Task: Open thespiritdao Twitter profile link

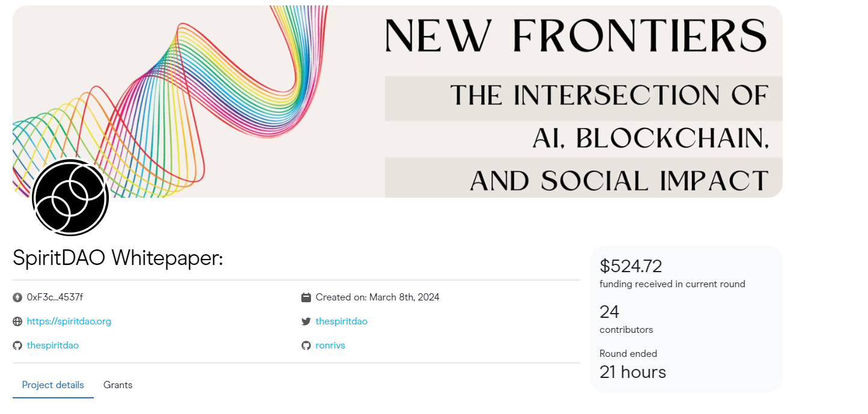Action: tap(341, 321)
